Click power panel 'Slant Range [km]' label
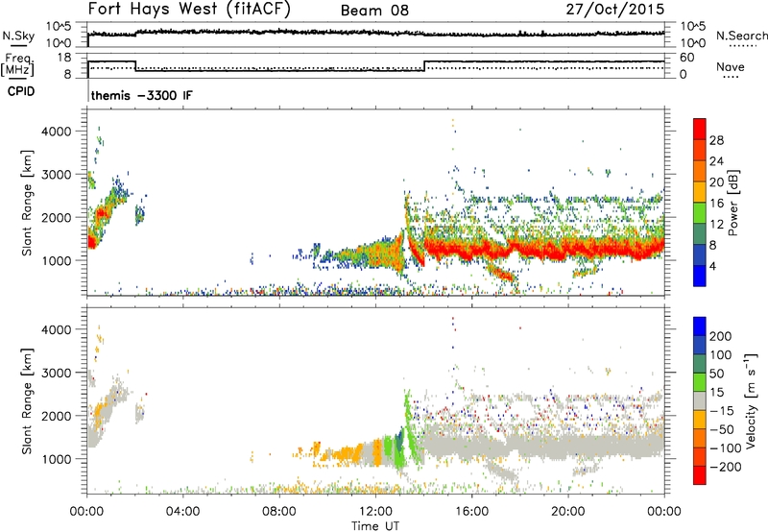This screenshot has height=532, width=768. pyautogui.click(x=27, y=203)
